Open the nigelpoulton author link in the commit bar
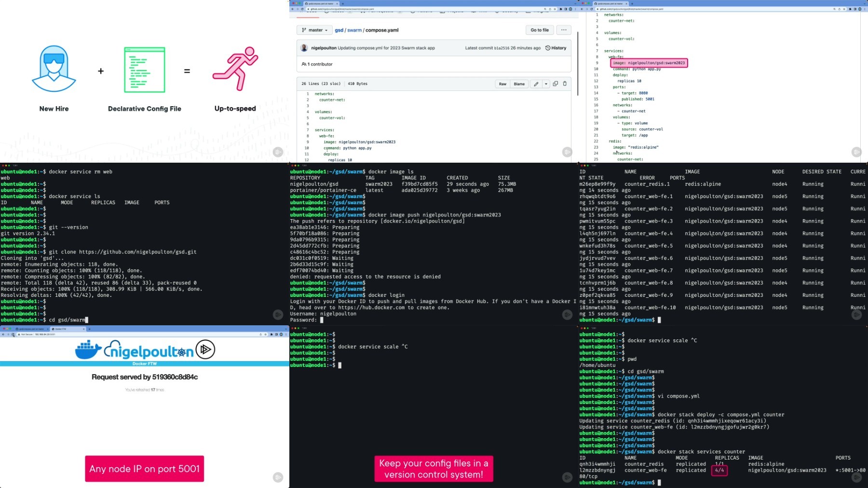868x488 pixels. pyautogui.click(x=324, y=48)
